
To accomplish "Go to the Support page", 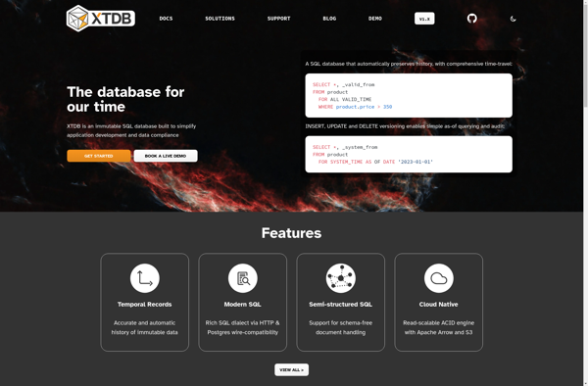I will pos(278,19).
